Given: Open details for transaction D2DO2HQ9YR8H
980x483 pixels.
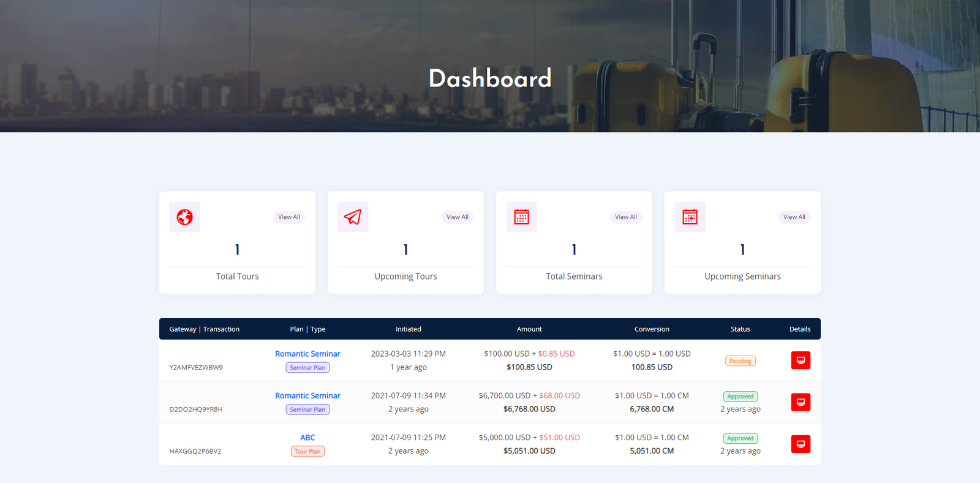Looking at the screenshot, I should pyautogui.click(x=800, y=402).
